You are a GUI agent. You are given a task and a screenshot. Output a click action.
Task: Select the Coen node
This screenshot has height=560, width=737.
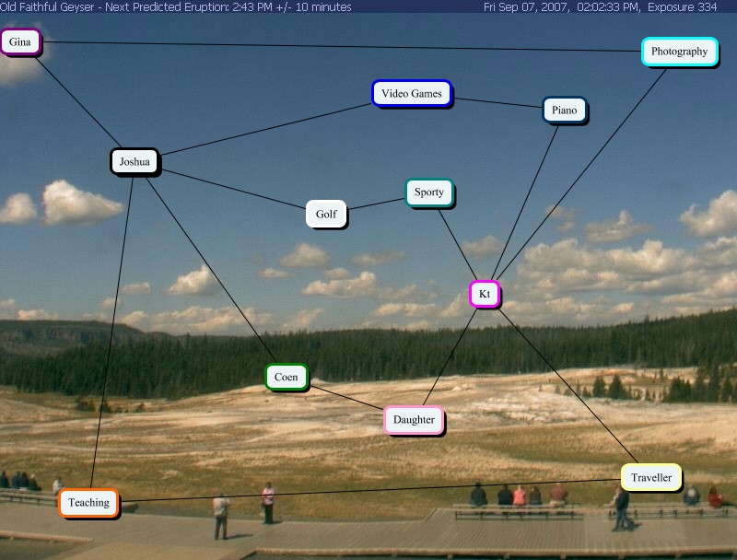(286, 378)
